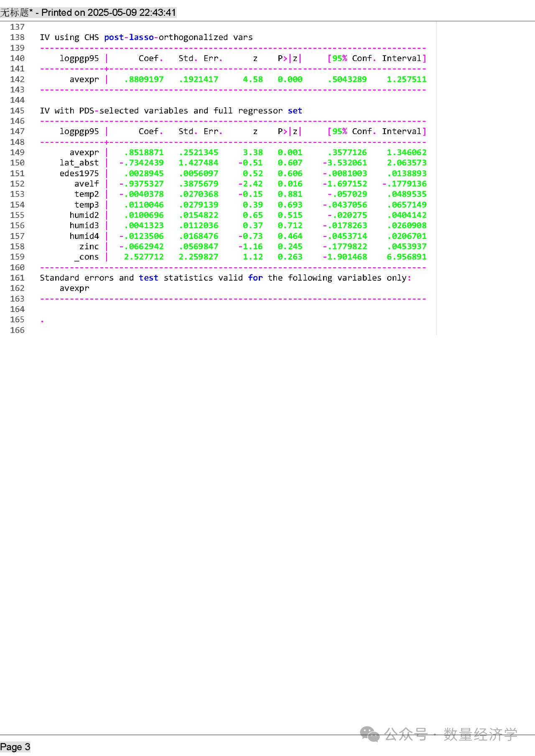Screen dimensions: 535x756
Task: Click the first logpgp95 header on line 140
Action: coord(79,59)
